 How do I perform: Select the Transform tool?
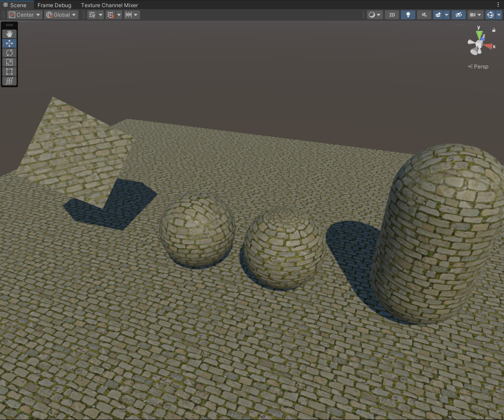[x=9, y=81]
